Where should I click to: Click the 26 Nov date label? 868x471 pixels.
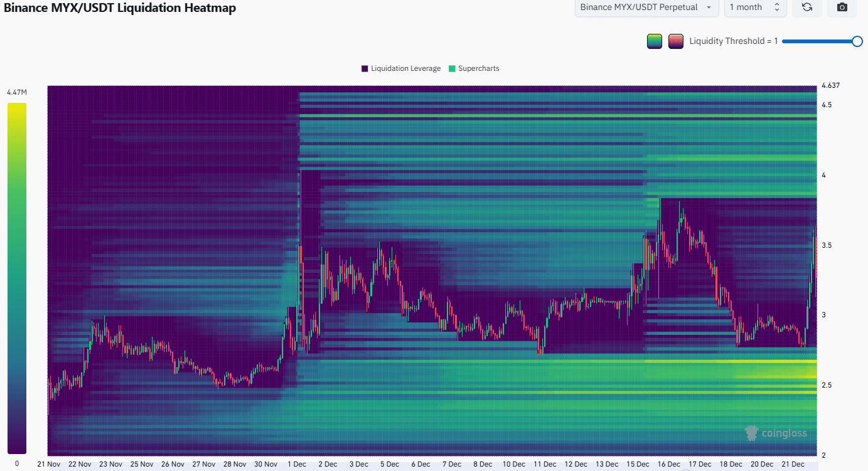point(173,465)
